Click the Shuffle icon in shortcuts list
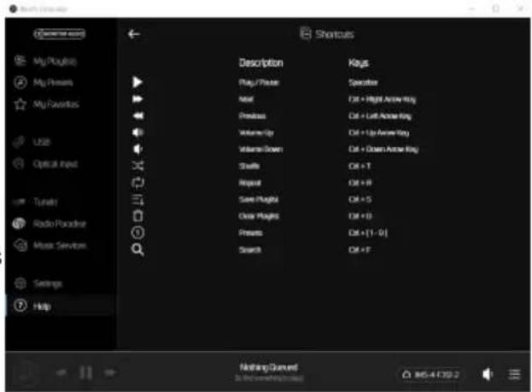The height and width of the screenshot is (392, 532). point(137,166)
